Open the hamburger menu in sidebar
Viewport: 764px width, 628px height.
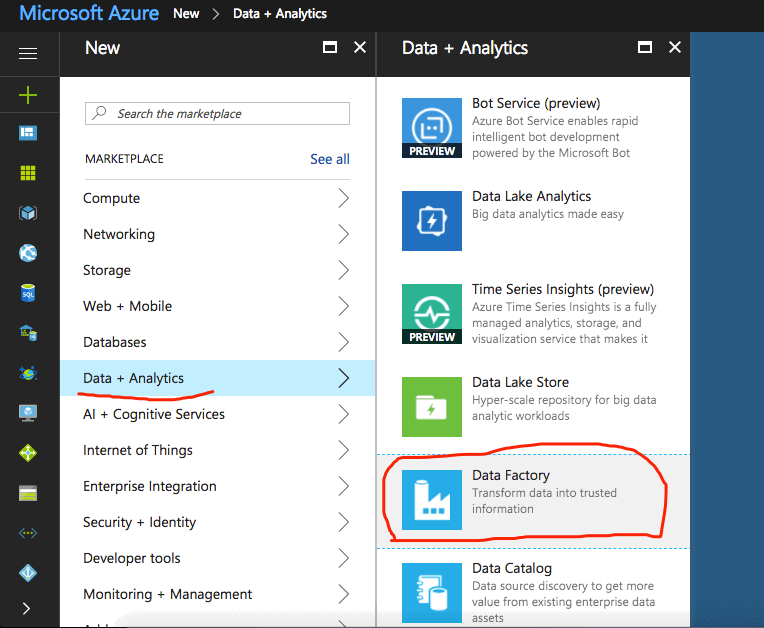(x=28, y=53)
